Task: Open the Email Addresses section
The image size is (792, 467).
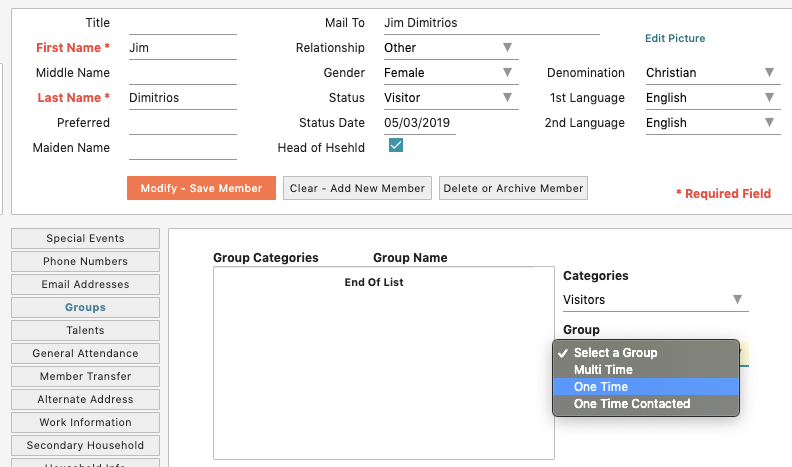Action: click(x=85, y=284)
